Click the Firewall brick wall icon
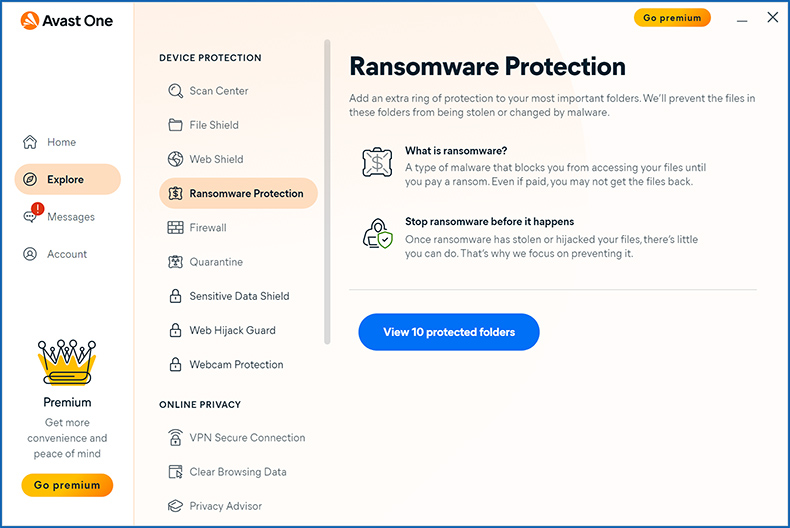The height and width of the screenshot is (528, 790). [x=175, y=228]
